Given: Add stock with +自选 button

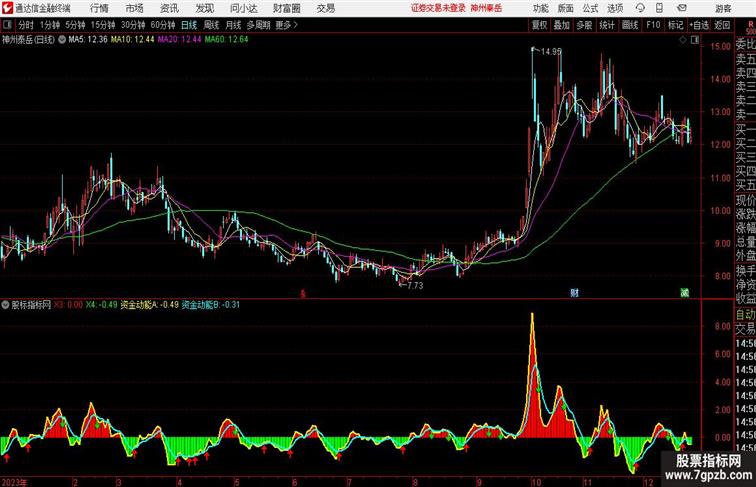Looking at the screenshot, I should tap(699, 25).
